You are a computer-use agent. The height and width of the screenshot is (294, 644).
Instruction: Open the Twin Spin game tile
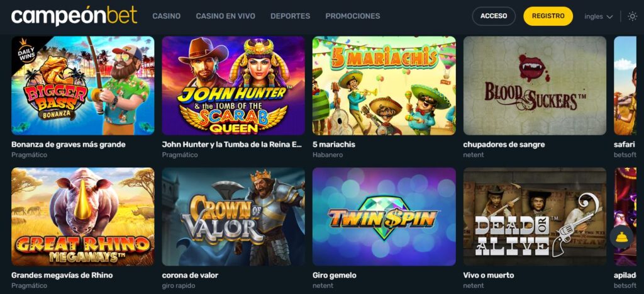pyautogui.click(x=384, y=217)
